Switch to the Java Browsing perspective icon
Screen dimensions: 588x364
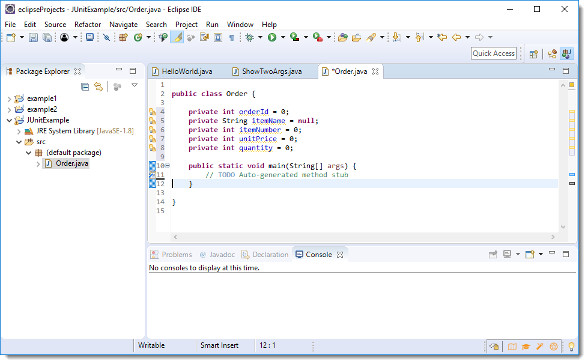(x=552, y=54)
